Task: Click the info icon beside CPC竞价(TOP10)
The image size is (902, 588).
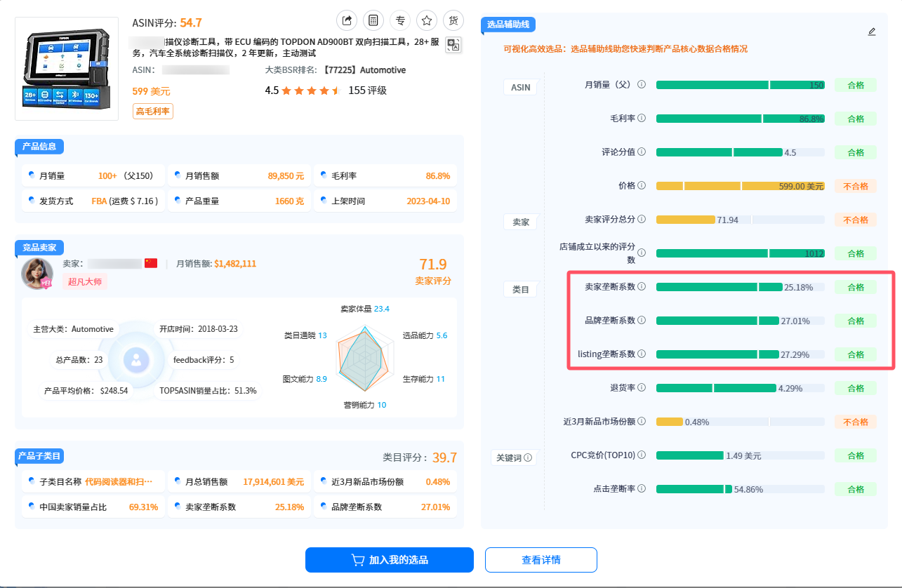Action: point(642,455)
